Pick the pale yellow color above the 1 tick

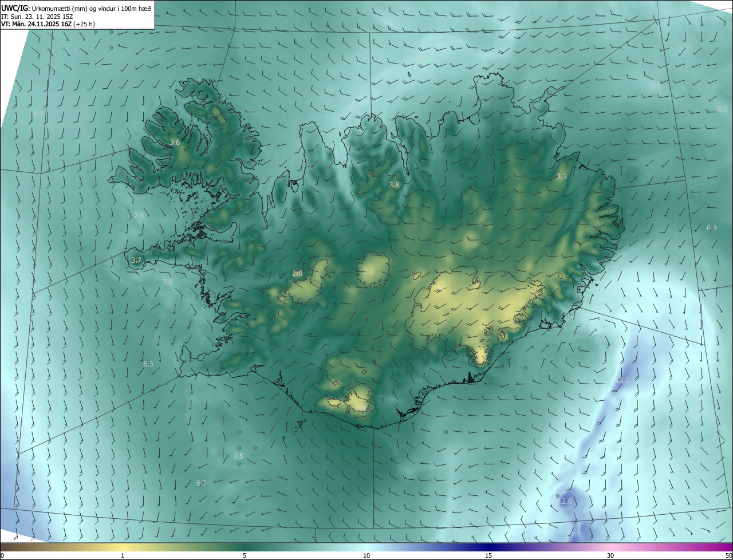[123, 547]
